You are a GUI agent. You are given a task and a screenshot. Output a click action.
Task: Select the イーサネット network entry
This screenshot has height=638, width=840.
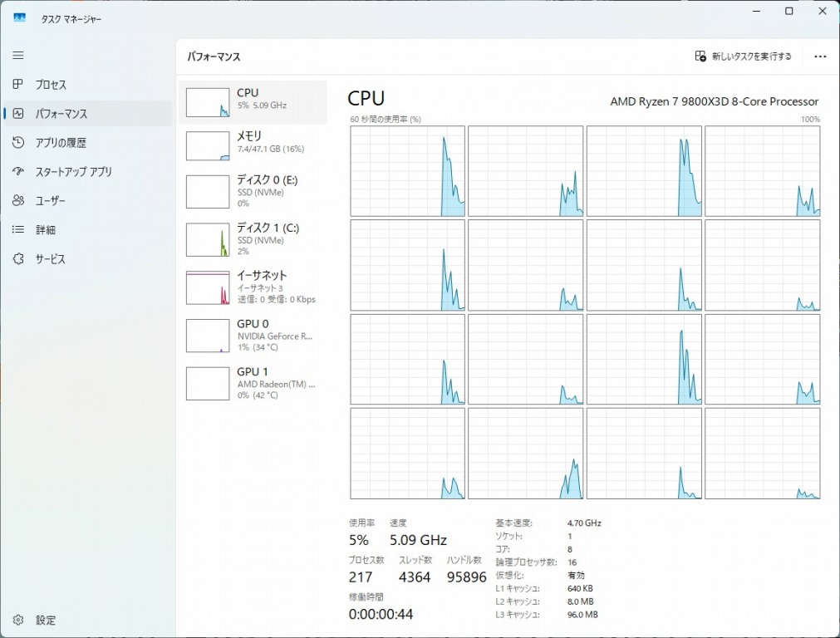[x=253, y=287]
